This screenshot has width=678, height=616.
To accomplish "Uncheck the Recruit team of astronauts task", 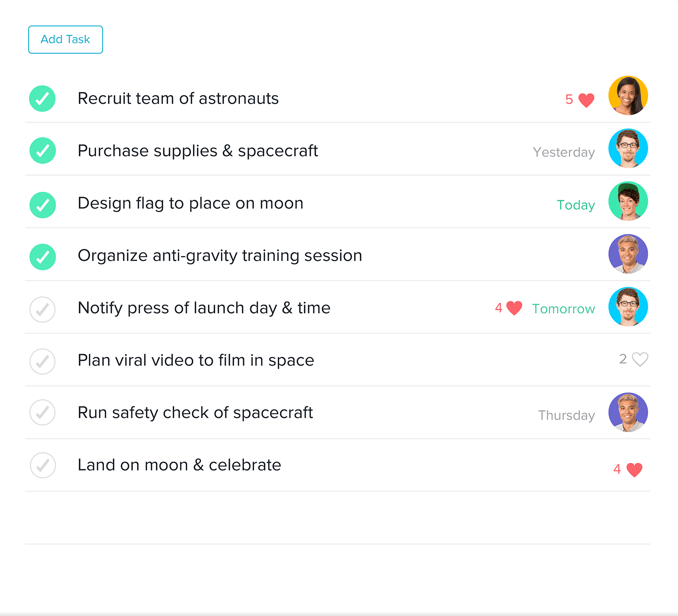I will pyautogui.click(x=42, y=99).
